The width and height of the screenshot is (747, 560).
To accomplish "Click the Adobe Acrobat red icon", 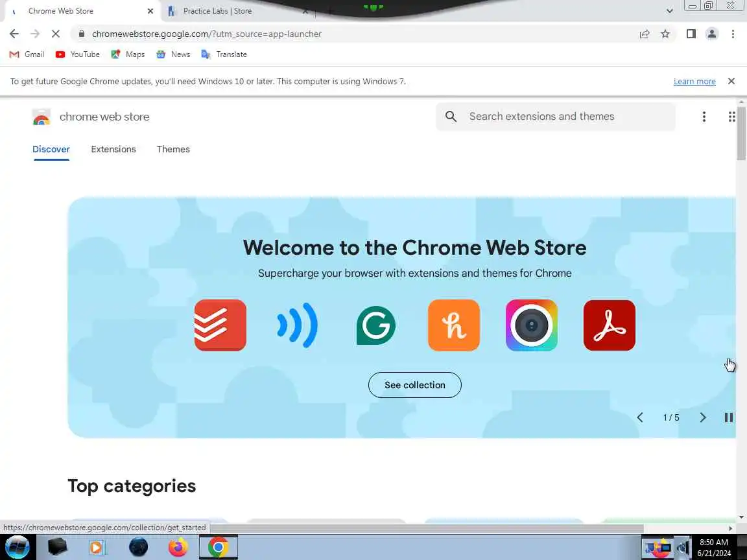I will pos(610,325).
